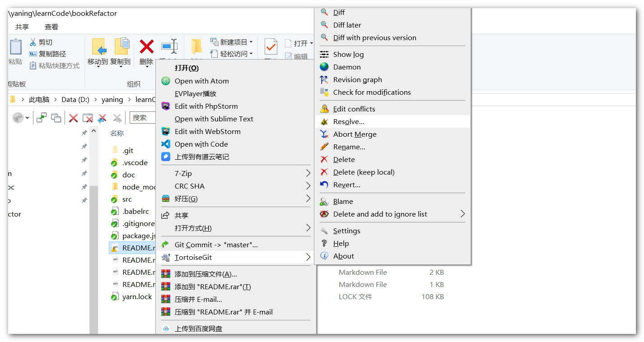This screenshot has height=342, width=644.
Task: Click the VS Code icon
Action: pos(166,144)
